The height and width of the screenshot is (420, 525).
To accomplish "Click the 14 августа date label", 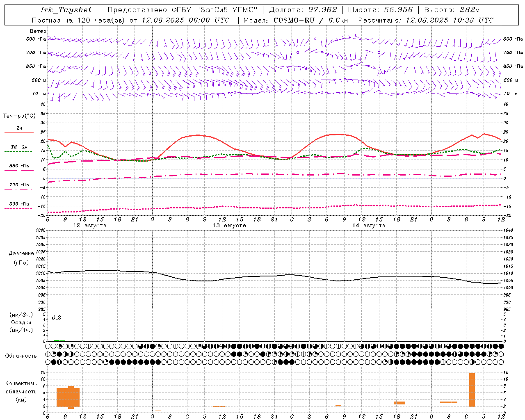I will point(369,226).
